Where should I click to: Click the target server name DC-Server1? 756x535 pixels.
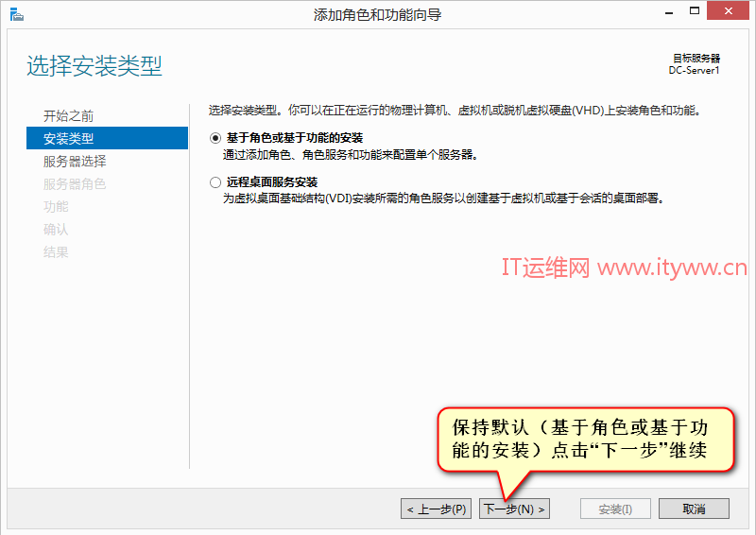click(x=694, y=71)
